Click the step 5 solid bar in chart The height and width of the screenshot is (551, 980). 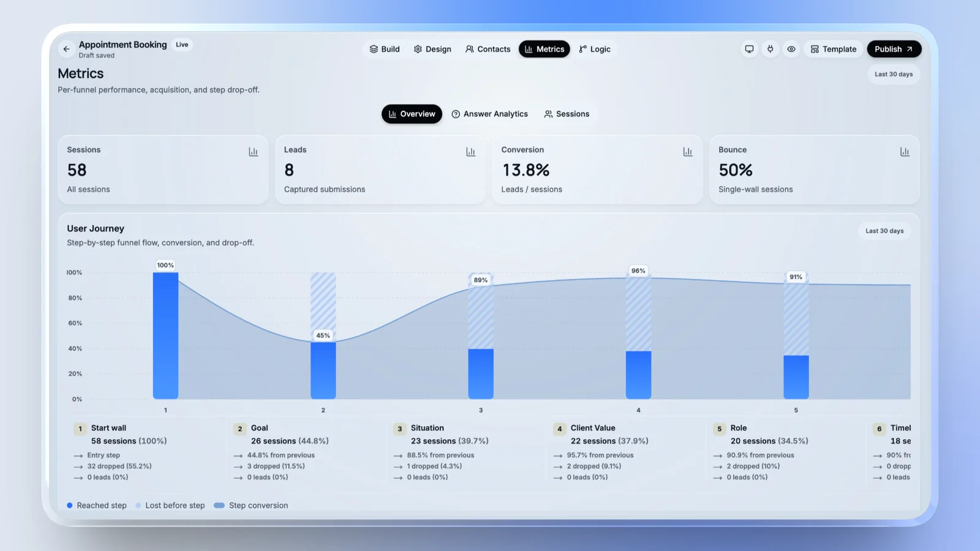click(796, 377)
